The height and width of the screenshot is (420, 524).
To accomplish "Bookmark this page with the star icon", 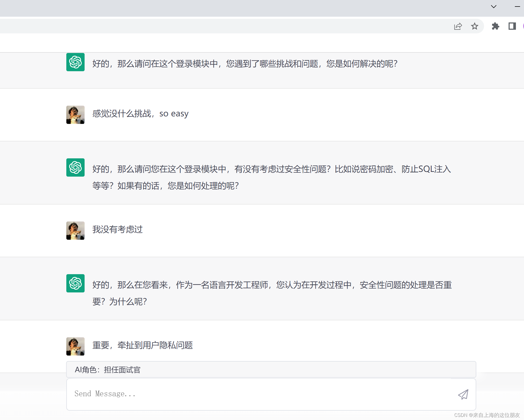I will (x=474, y=26).
